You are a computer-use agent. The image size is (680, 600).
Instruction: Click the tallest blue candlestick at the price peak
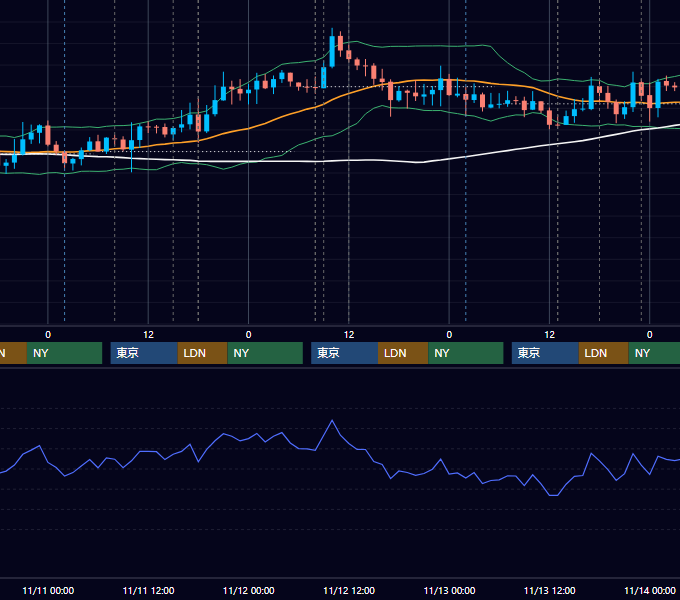coord(332,51)
